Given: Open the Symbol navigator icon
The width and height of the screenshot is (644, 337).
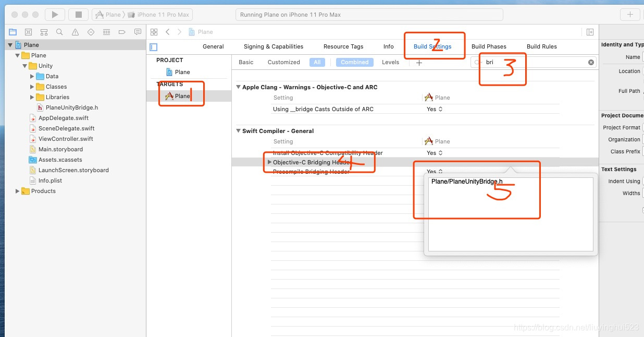Looking at the screenshot, I should pos(44,32).
